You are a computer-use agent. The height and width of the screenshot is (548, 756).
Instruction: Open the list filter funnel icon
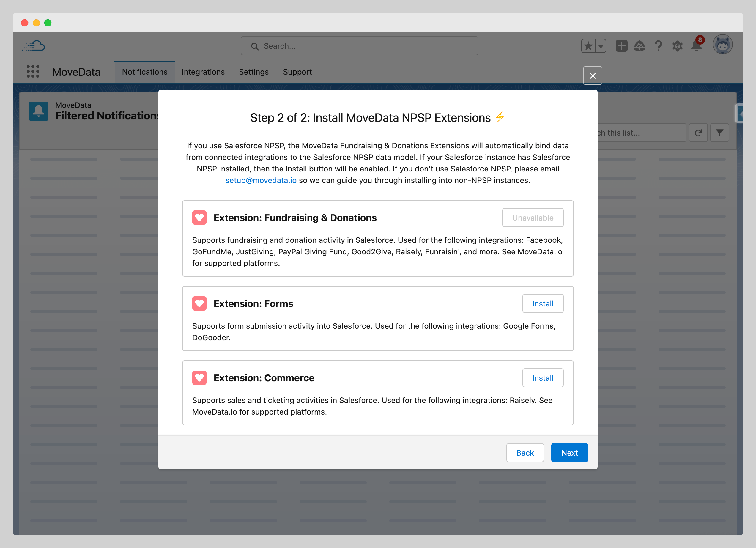click(x=719, y=133)
